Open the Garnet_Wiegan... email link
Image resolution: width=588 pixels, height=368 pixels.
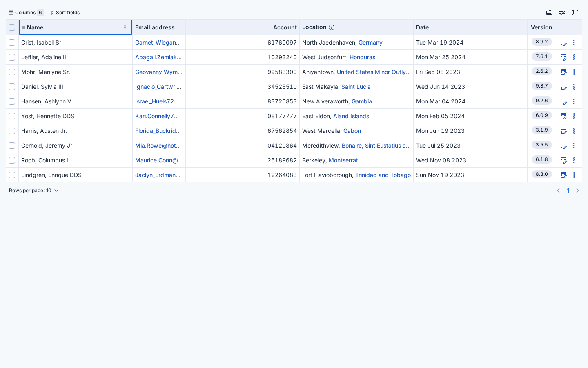[158, 43]
